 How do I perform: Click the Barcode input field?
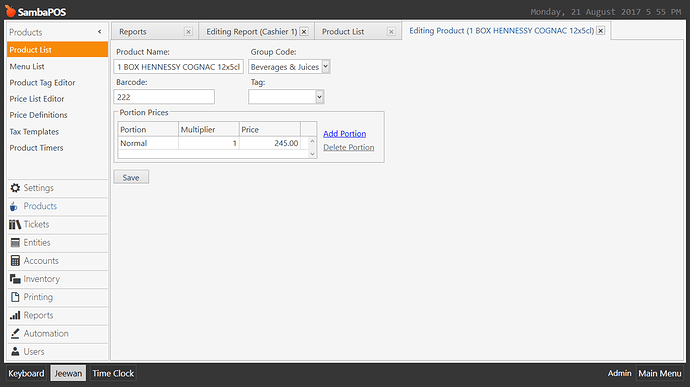tap(164, 97)
